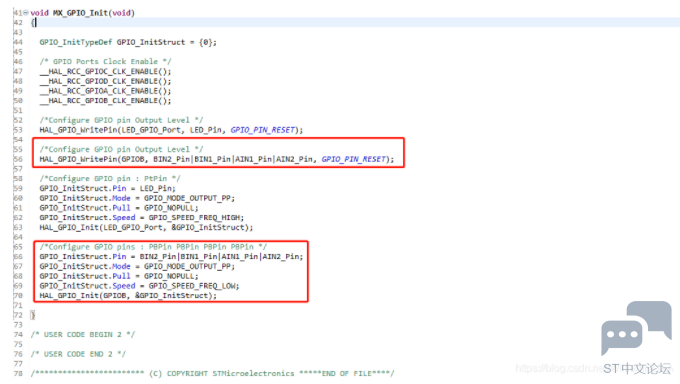Click the 'Configure GPIO pin : PtPin' comment
This screenshot has width=680, height=384.
click(x=110, y=178)
